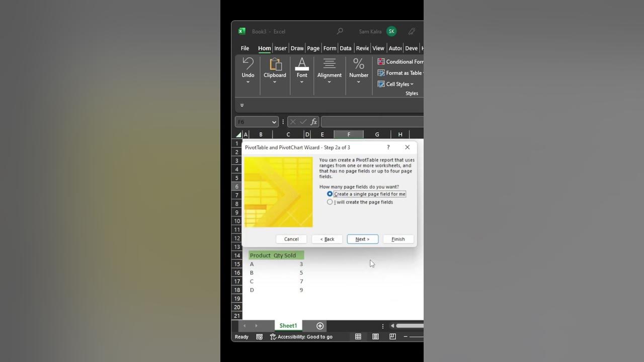Viewport: 644px width, 362px height.
Task: Select row 15 header
Action: point(237,264)
